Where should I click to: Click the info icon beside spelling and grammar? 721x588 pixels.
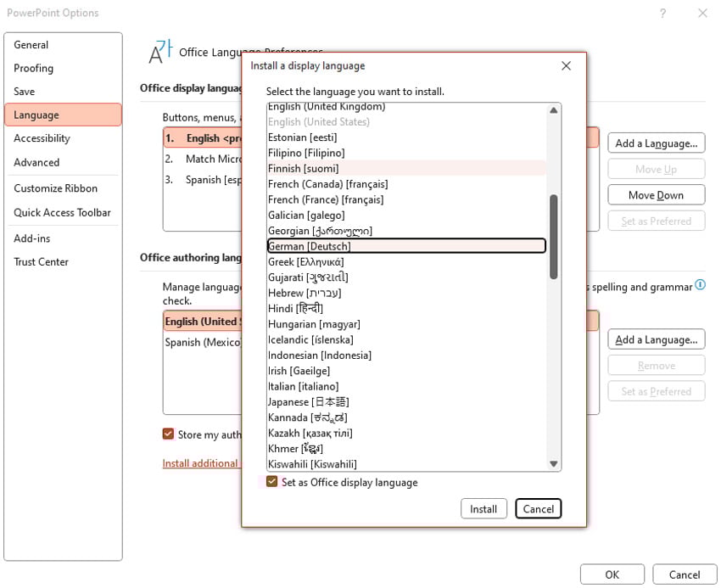pos(700,286)
